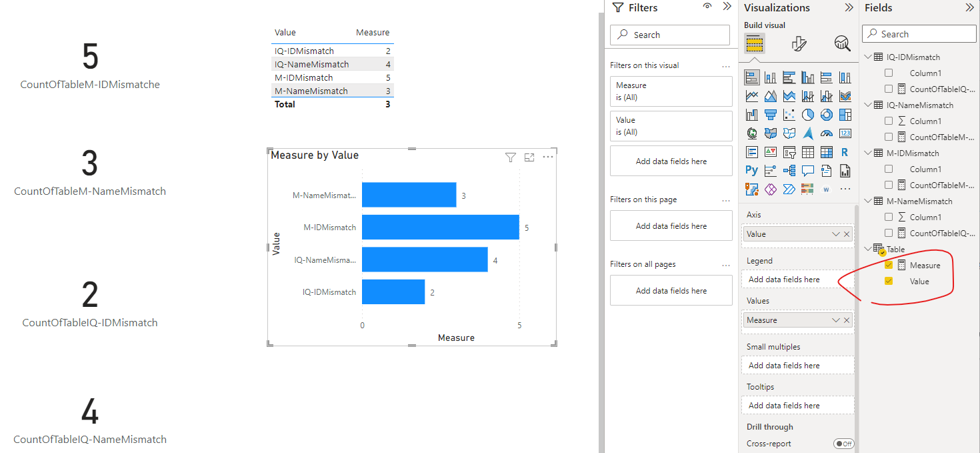Viewport: 980px width, 453px height.
Task: Collapse the IQ-NameMismatch table in Fields
Action: click(868, 105)
